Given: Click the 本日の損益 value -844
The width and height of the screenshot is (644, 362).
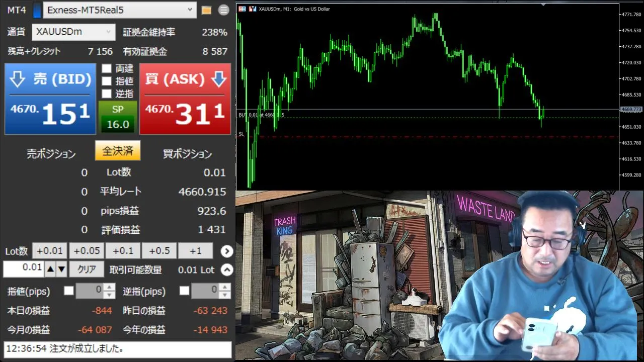Looking at the screenshot, I should click(x=102, y=311).
